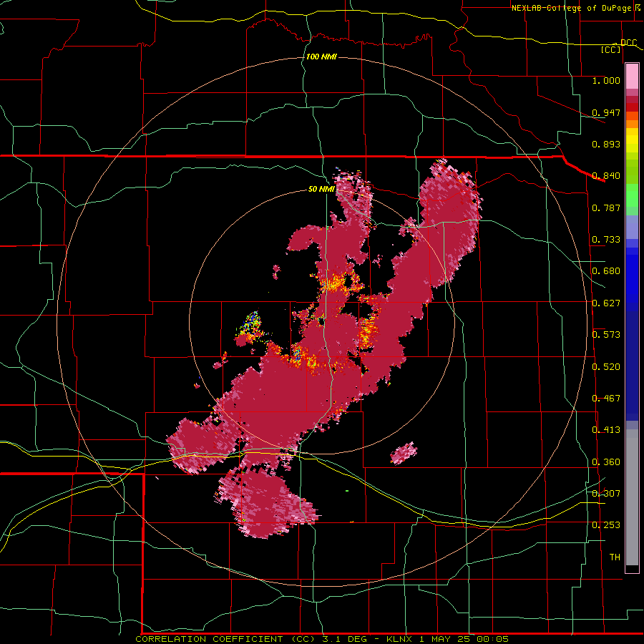This screenshot has height=644, width=644.
Task: Click the 0.627 color scale value
Action: point(606,303)
